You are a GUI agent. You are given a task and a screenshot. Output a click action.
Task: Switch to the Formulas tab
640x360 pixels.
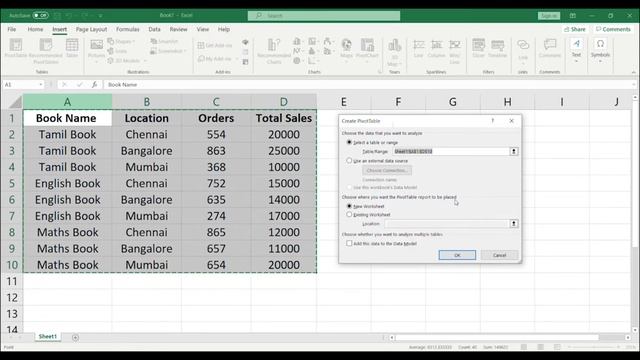128,29
